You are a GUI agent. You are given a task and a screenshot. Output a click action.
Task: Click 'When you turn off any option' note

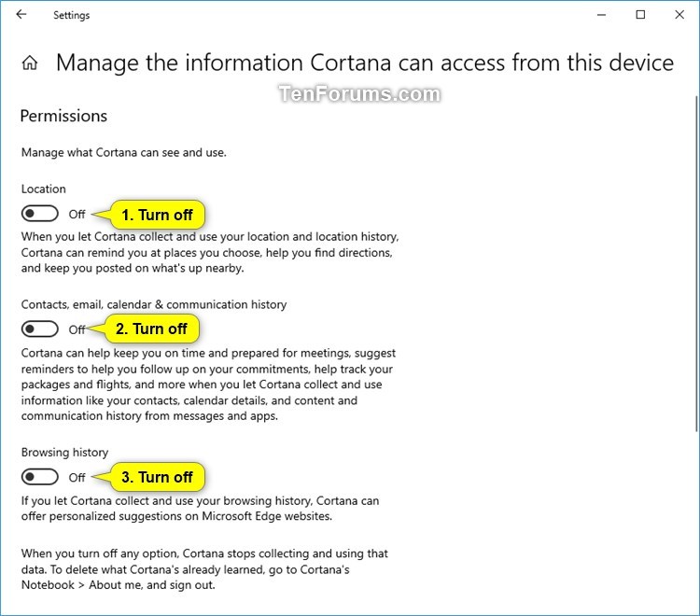pyautogui.click(x=204, y=569)
